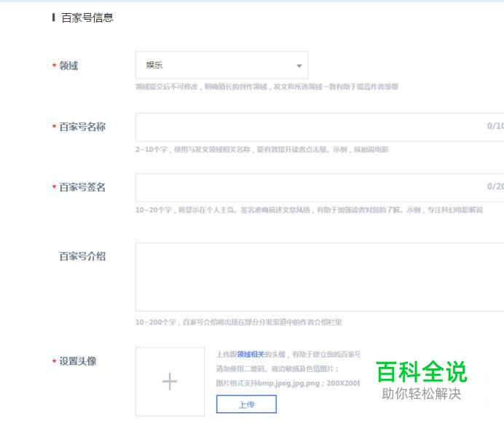The width and height of the screenshot is (504, 426).
Task: Click the hint text starting with 领域提交后不可修改
Action: pos(267,87)
